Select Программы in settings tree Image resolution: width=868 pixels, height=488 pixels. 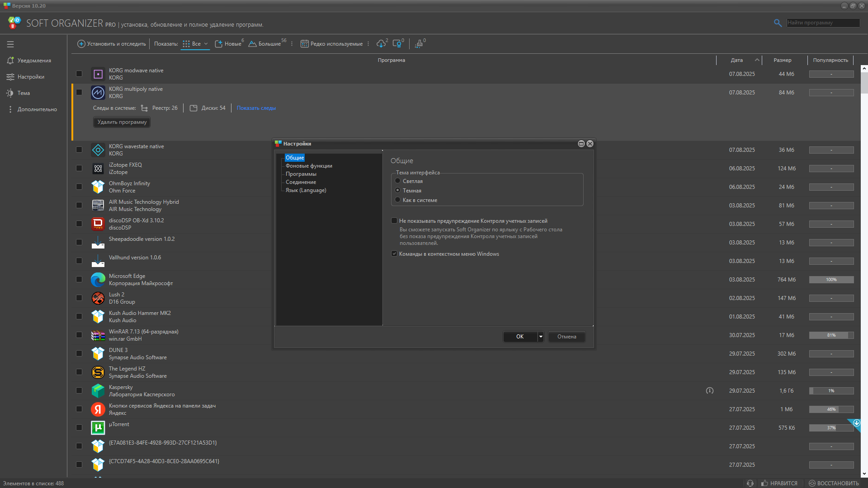[301, 174]
